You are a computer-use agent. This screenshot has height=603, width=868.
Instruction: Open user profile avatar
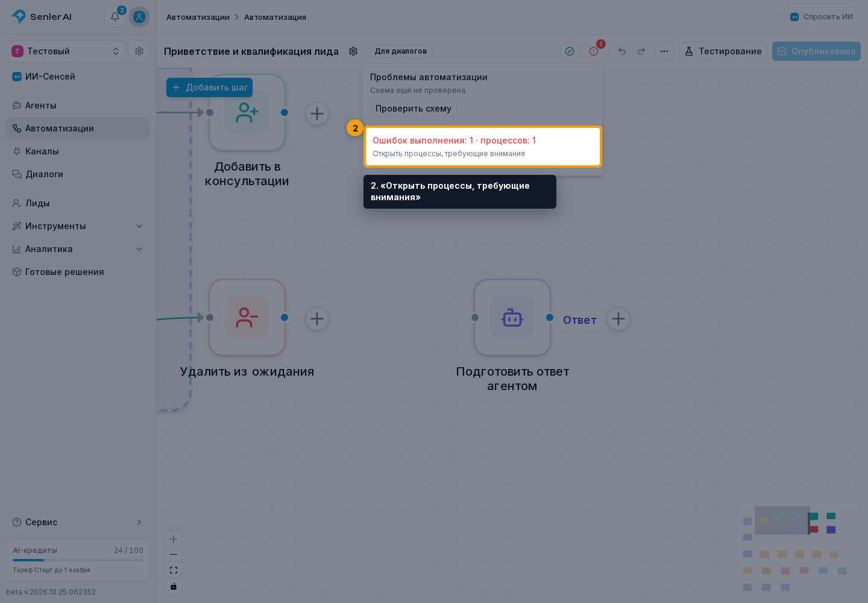139,17
